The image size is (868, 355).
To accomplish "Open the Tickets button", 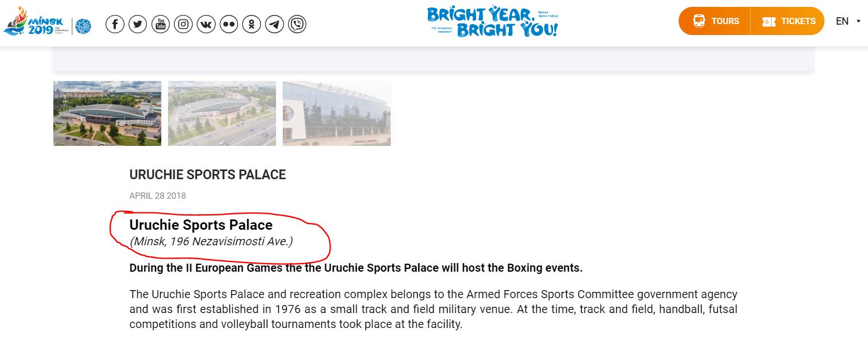I will (x=788, y=21).
